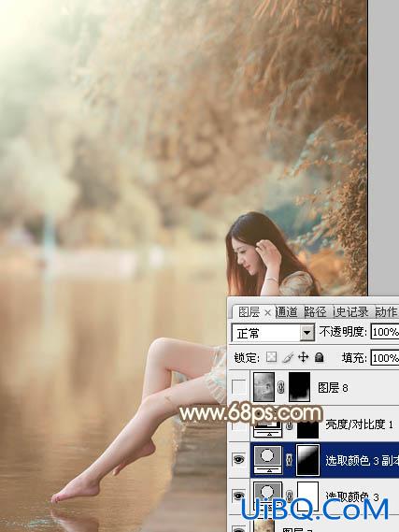Show the hidden 图层 8 layer

tap(238, 387)
